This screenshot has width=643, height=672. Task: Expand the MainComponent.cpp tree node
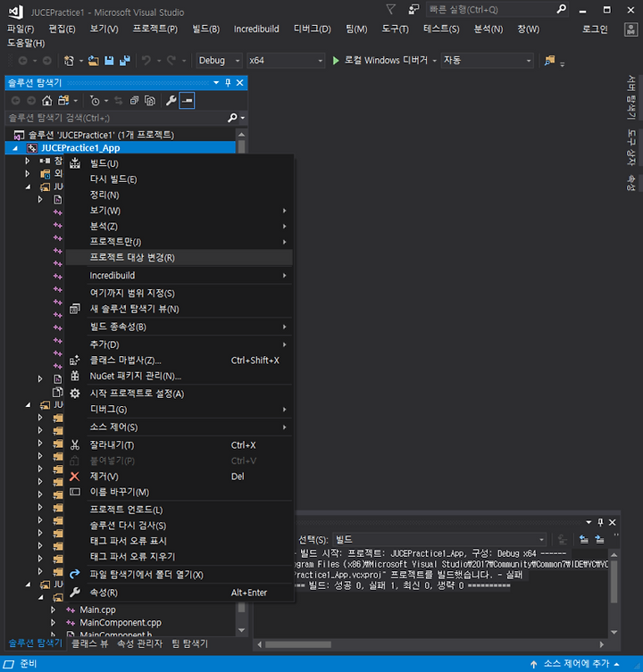[x=54, y=622]
